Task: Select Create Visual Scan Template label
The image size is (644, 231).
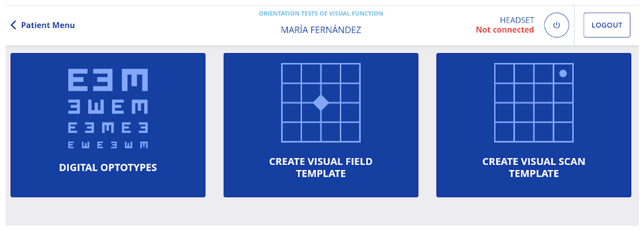Action: (534, 167)
